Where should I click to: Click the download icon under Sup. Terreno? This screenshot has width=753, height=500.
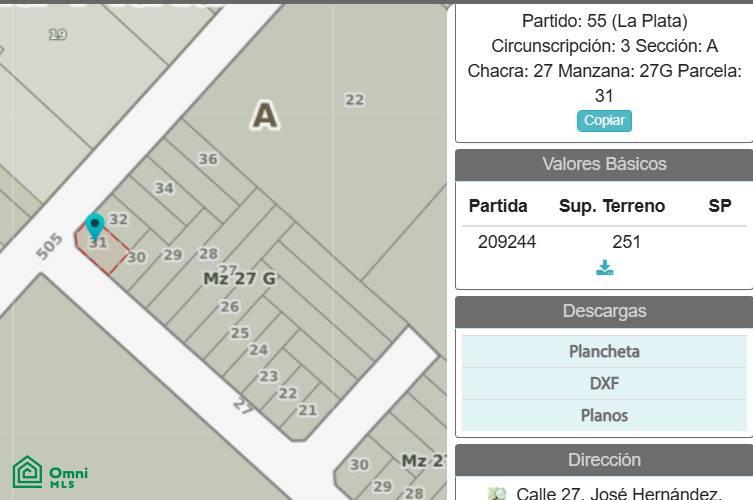point(604,268)
